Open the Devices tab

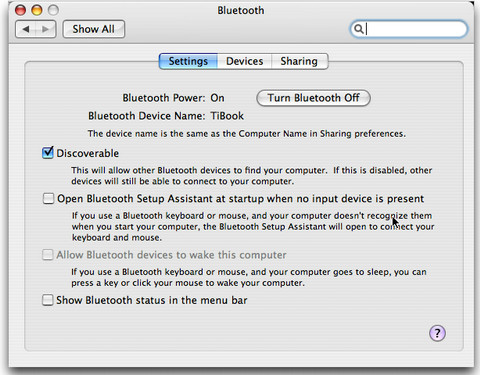point(245,61)
